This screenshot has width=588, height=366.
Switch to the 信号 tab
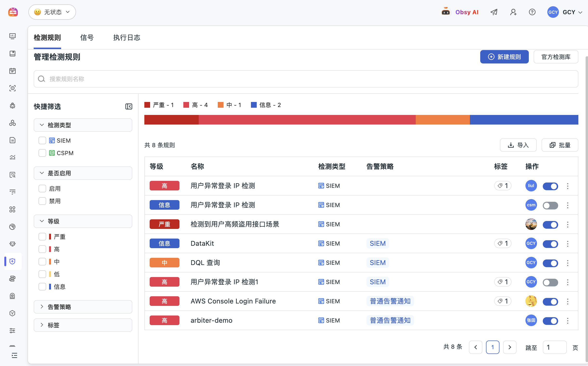[87, 38]
